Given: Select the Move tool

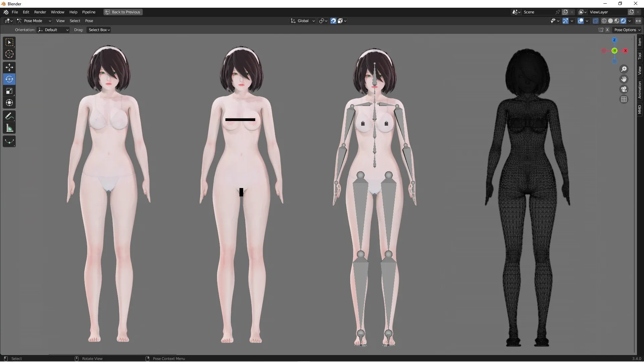Looking at the screenshot, I should [x=9, y=67].
